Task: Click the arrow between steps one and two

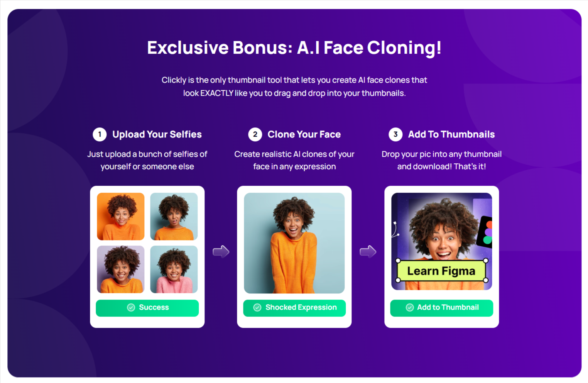Action: [x=221, y=252]
